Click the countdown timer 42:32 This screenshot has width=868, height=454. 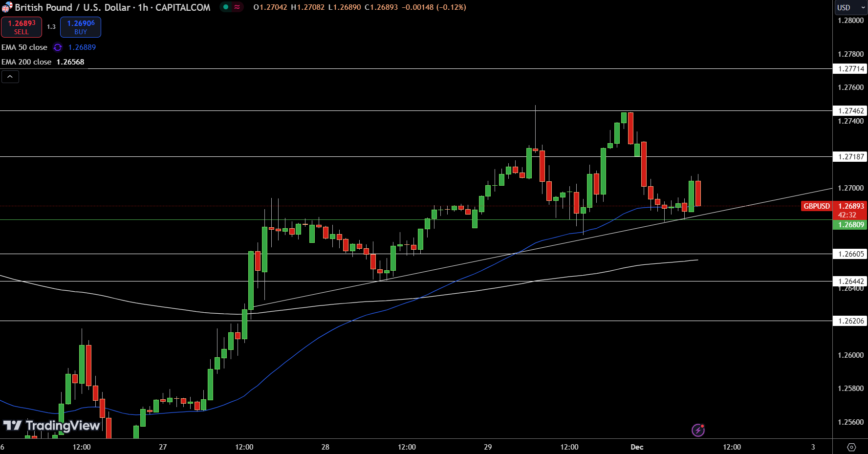click(847, 215)
